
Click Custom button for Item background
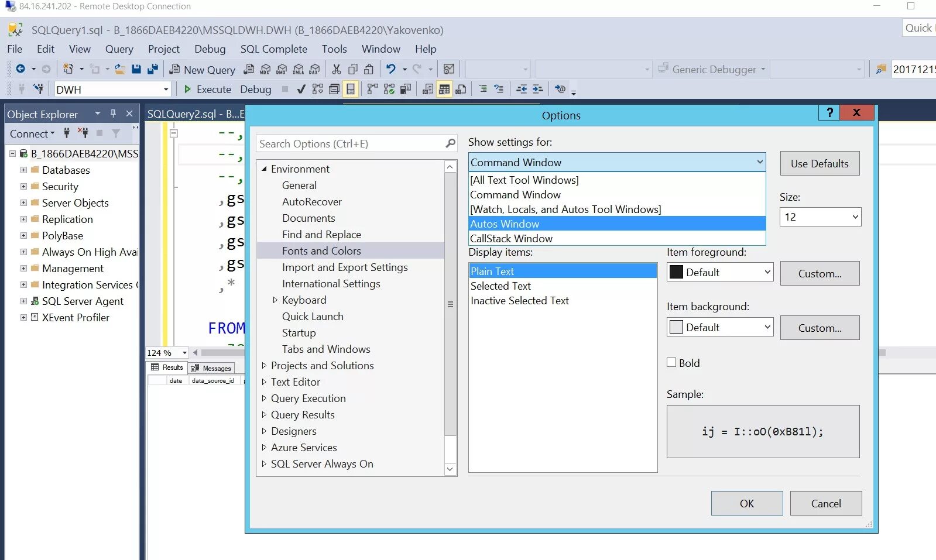[x=820, y=328]
